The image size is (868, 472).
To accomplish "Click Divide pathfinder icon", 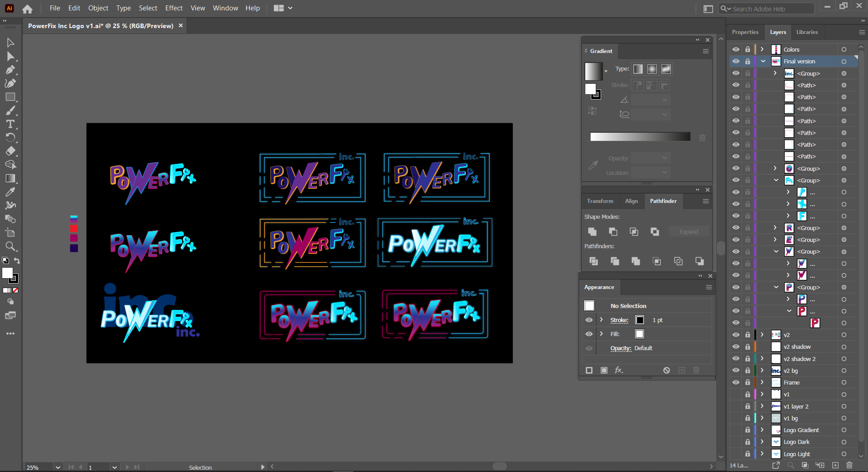I will point(593,261).
